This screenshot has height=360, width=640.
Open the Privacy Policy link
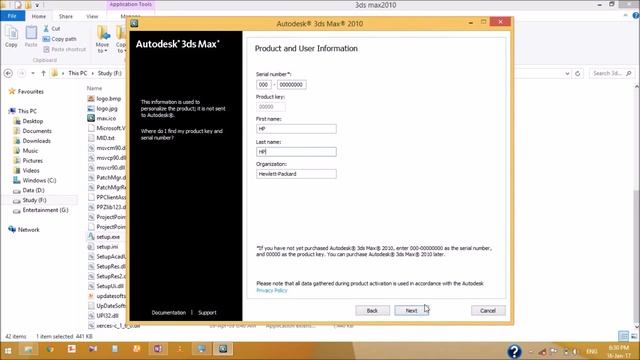pos(272,290)
